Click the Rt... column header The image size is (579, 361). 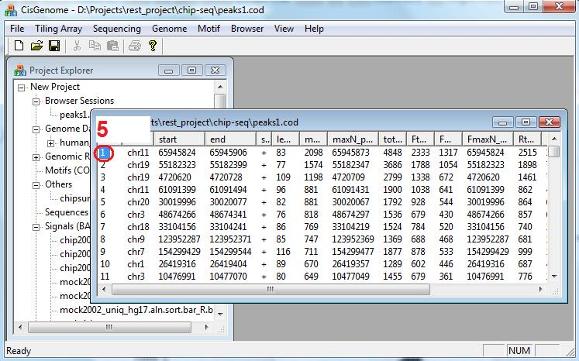pos(527,139)
